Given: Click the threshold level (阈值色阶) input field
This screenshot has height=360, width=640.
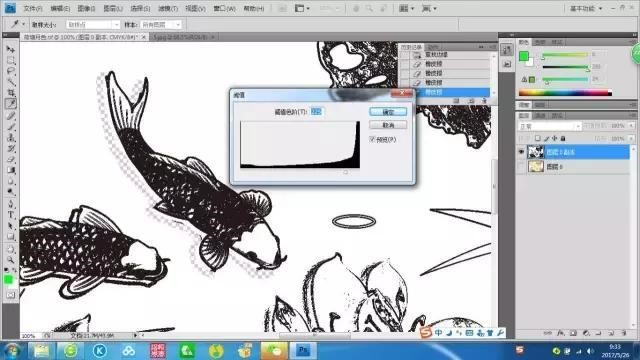Looking at the screenshot, I should pos(316,111).
